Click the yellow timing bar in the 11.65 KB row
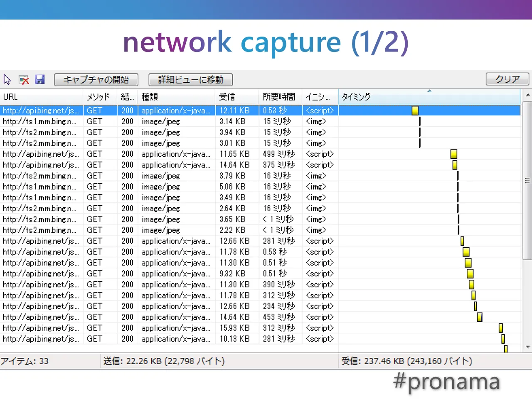The width and height of the screenshot is (532, 399). (x=454, y=154)
